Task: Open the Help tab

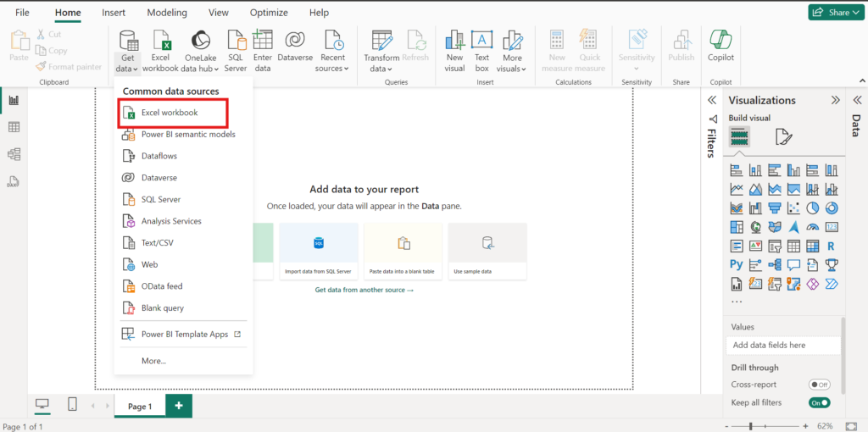Action: pos(319,12)
